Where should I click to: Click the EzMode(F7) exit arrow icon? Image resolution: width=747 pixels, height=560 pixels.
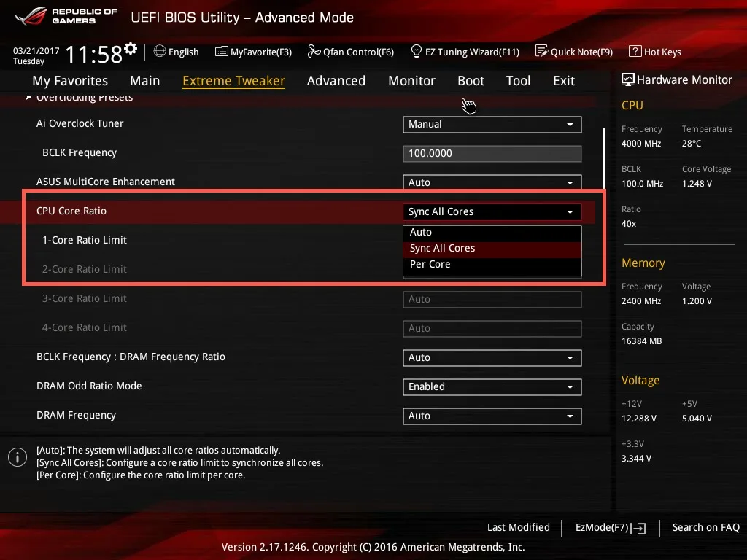pos(638,528)
